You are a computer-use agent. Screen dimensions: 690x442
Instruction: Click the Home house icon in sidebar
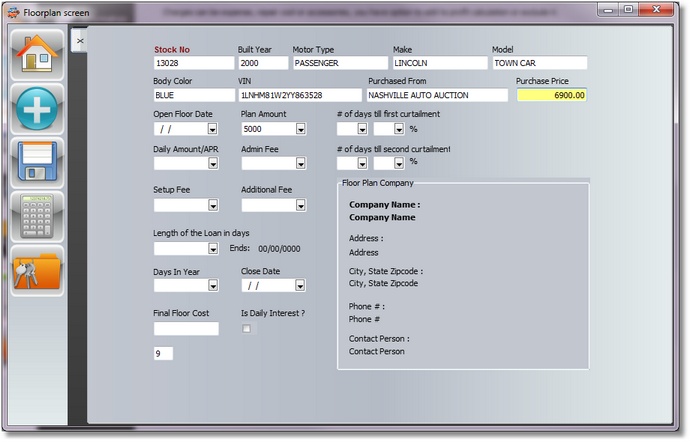[x=37, y=54]
